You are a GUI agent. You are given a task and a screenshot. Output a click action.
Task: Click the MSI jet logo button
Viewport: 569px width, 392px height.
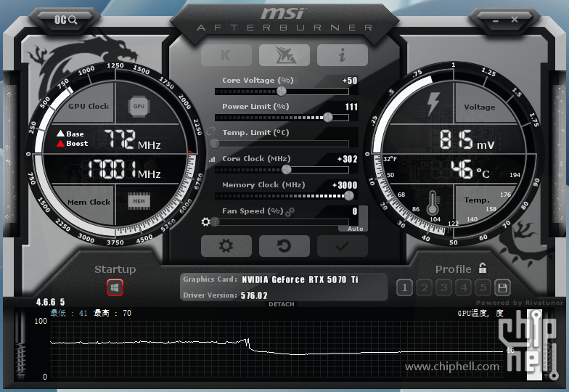click(x=284, y=55)
